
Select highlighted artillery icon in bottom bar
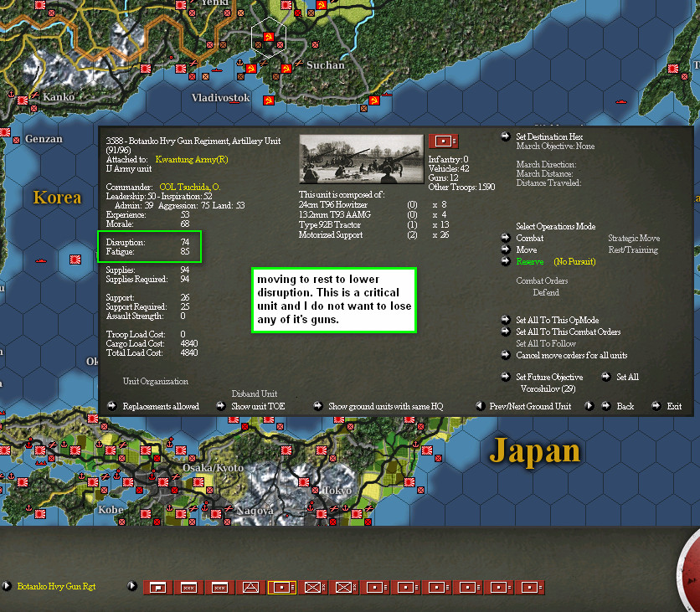point(281,588)
